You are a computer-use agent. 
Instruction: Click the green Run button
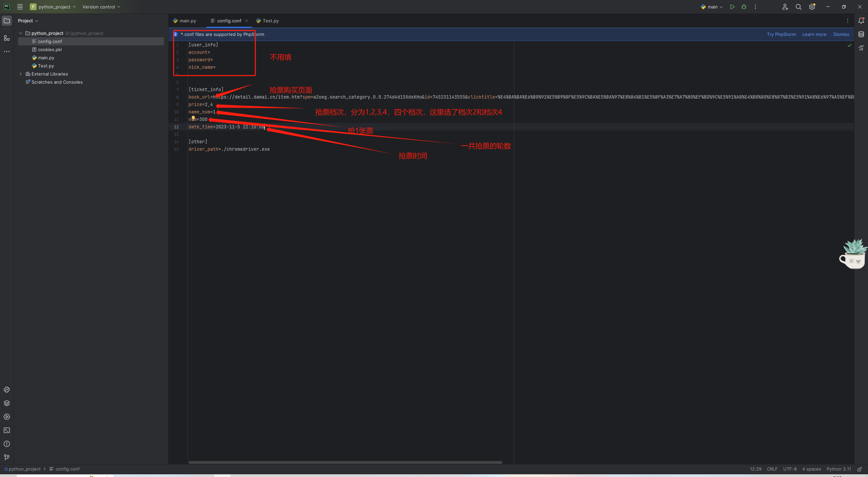(x=732, y=7)
